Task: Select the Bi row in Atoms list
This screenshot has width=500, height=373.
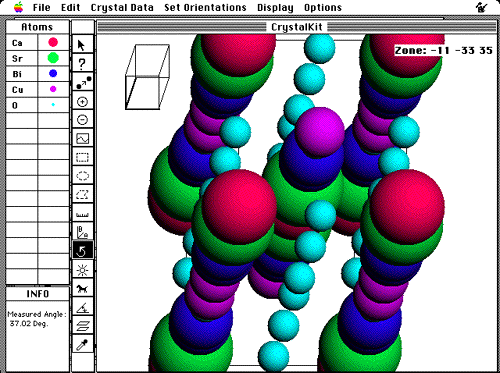Action: [x=37, y=74]
